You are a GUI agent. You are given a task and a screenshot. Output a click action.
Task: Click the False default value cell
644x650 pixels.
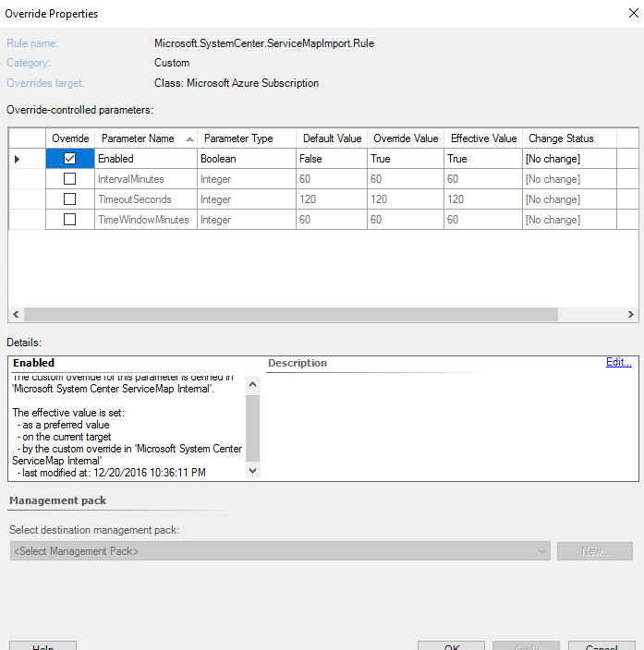[332, 159]
